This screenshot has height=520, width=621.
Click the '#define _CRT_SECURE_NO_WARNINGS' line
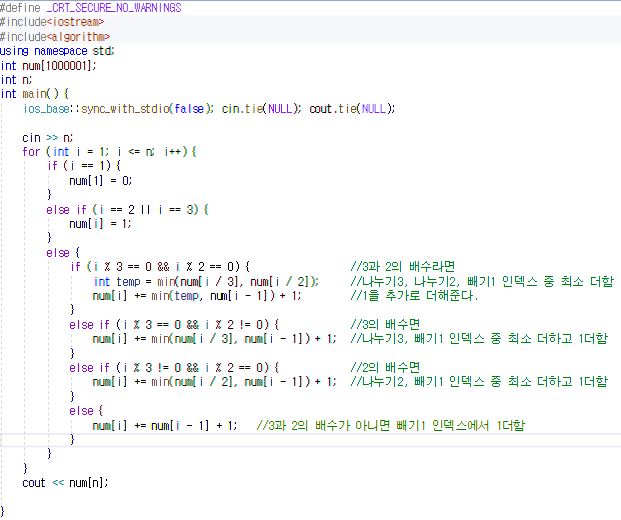tap(91, 8)
